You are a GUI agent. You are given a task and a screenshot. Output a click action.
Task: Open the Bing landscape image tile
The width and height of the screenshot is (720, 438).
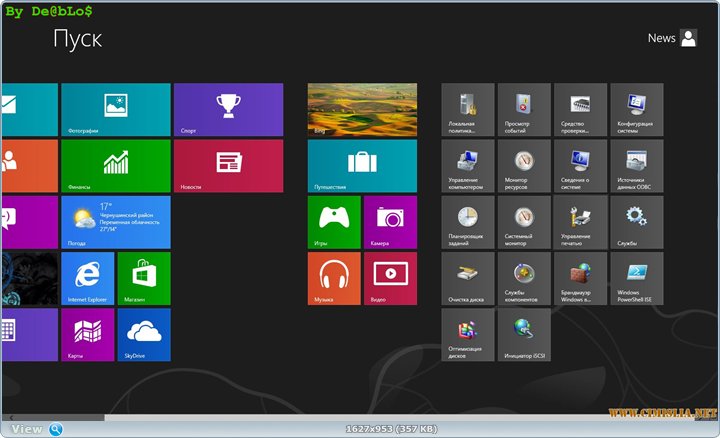coord(362,109)
